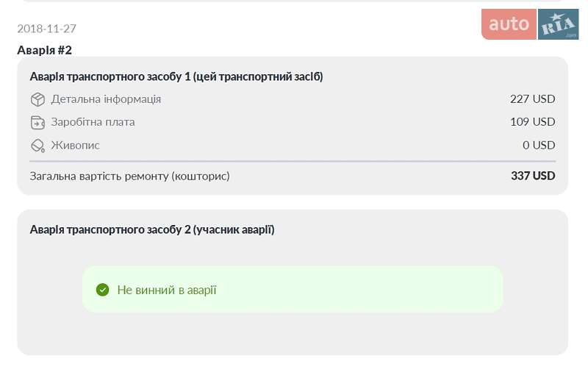Click the 227 USD amount
Image resolution: width=588 pixels, height=378 pixels.
532,99
